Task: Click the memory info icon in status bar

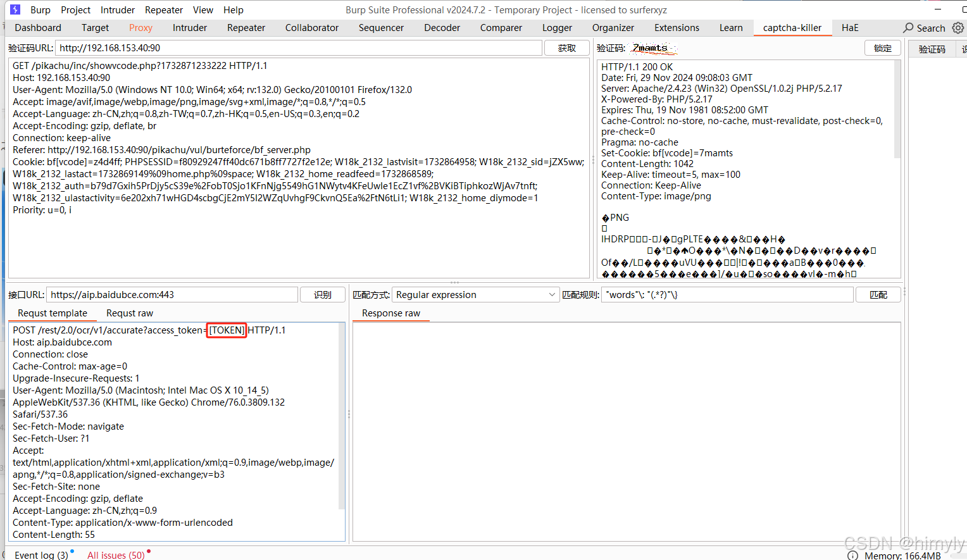Action: click(x=852, y=556)
